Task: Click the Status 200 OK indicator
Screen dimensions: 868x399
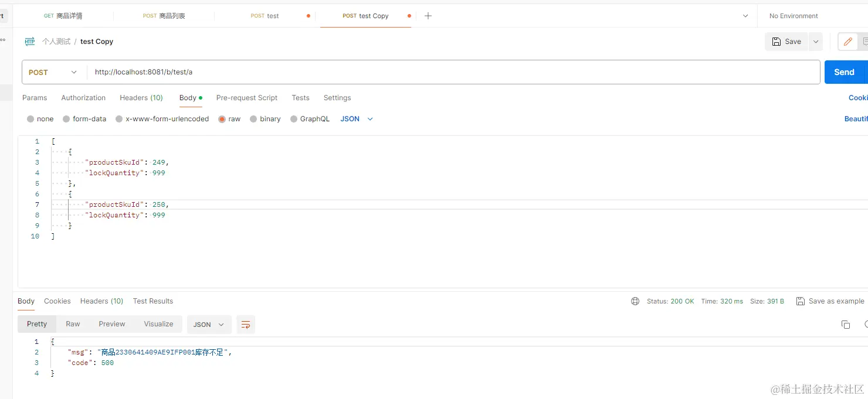Action: click(670, 301)
